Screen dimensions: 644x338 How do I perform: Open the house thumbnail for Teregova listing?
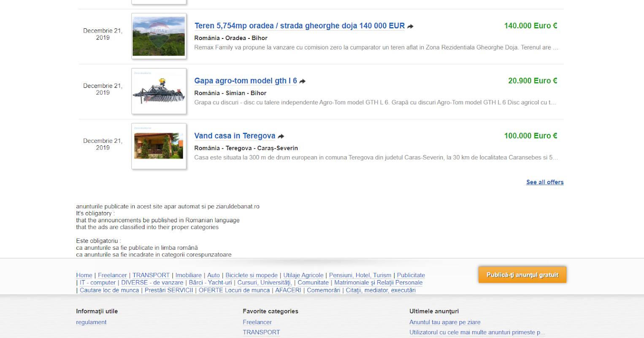coord(159,146)
